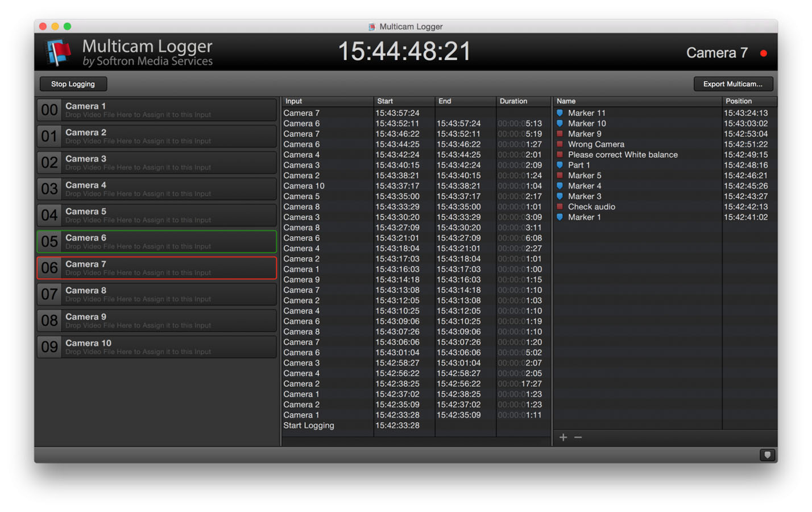
Task: Sort log by Duration column header
Action: [524, 101]
